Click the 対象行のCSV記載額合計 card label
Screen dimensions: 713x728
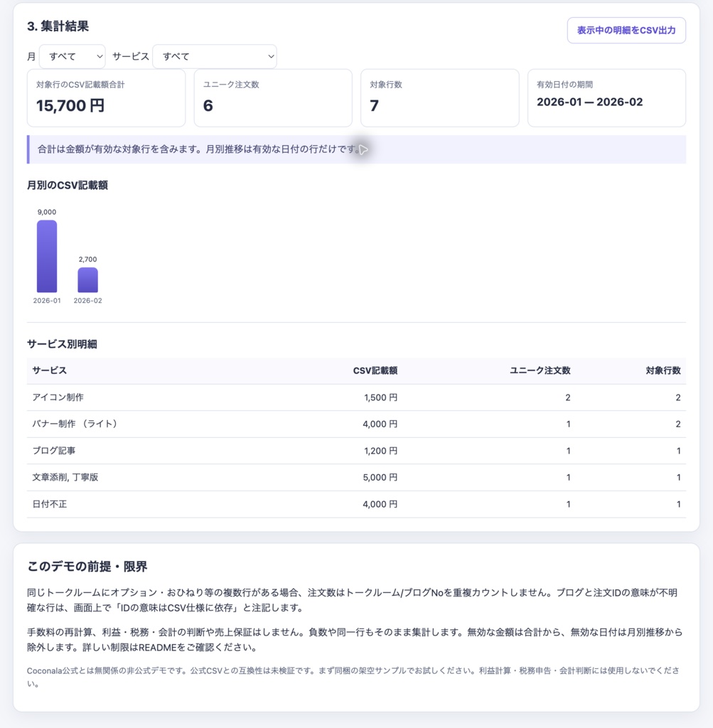click(x=80, y=85)
